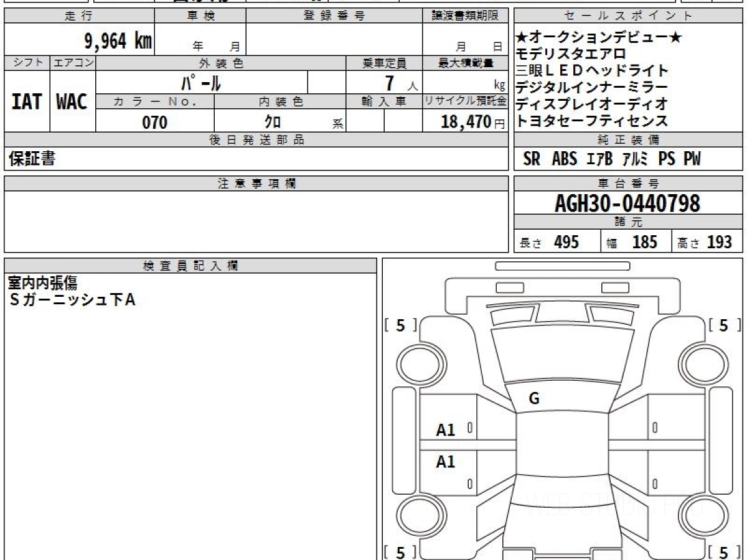Select the mileage value 9,964 km
Viewport: 747px width, 560px height.
click(118, 41)
